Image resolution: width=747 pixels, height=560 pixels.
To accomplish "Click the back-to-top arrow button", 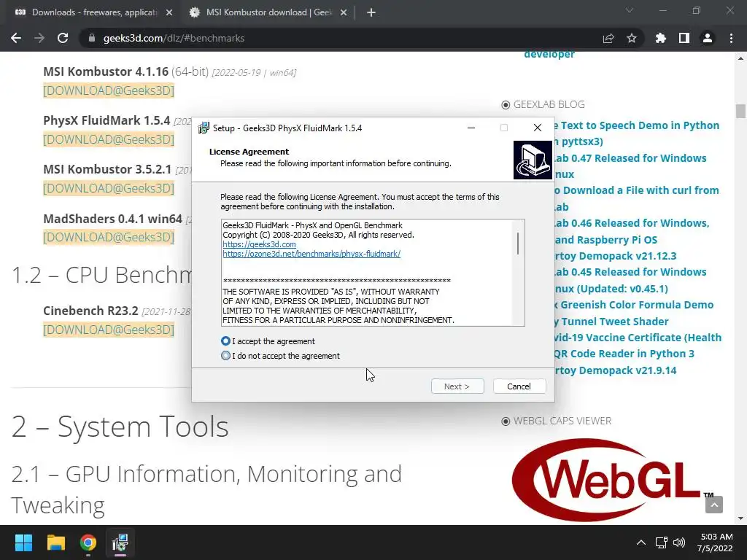I will pos(714,505).
